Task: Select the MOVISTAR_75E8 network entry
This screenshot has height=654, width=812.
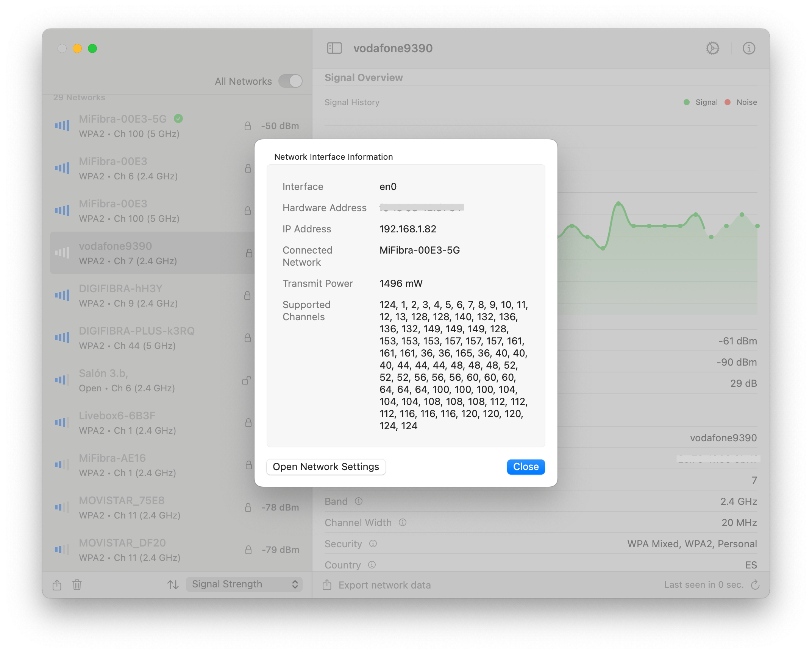Action: (x=151, y=508)
